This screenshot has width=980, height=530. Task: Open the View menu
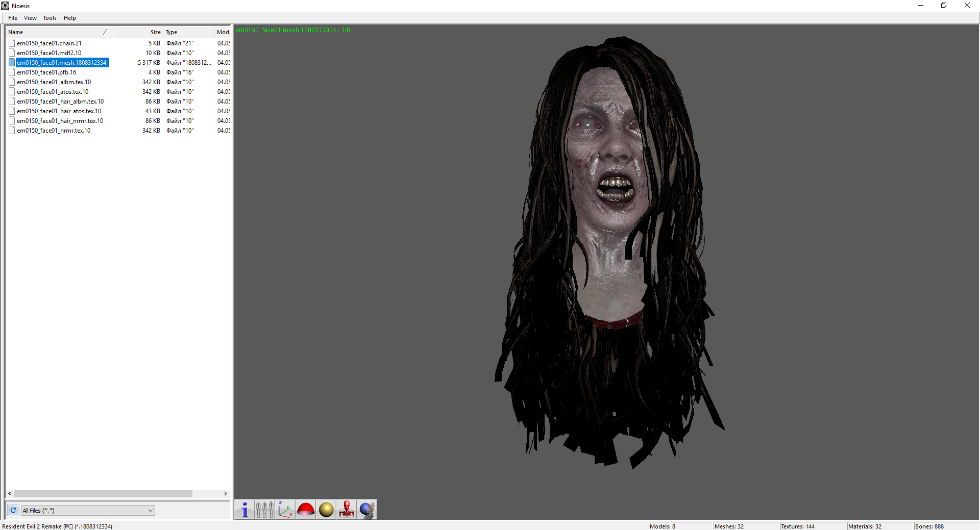[x=30, y=18]
